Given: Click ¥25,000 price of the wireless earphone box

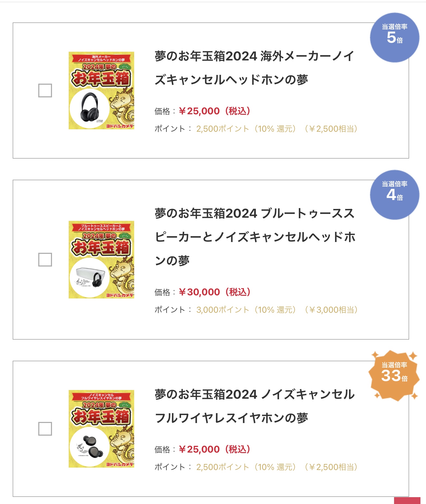Looking at the screenshot, I should (x=214, y=449).
